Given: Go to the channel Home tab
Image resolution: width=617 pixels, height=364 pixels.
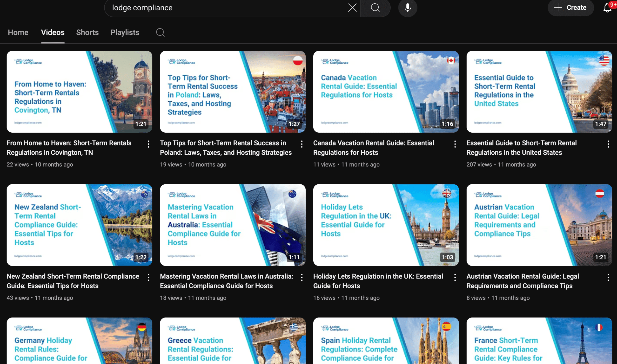Looking at the screenshot, I should [18, 32].
